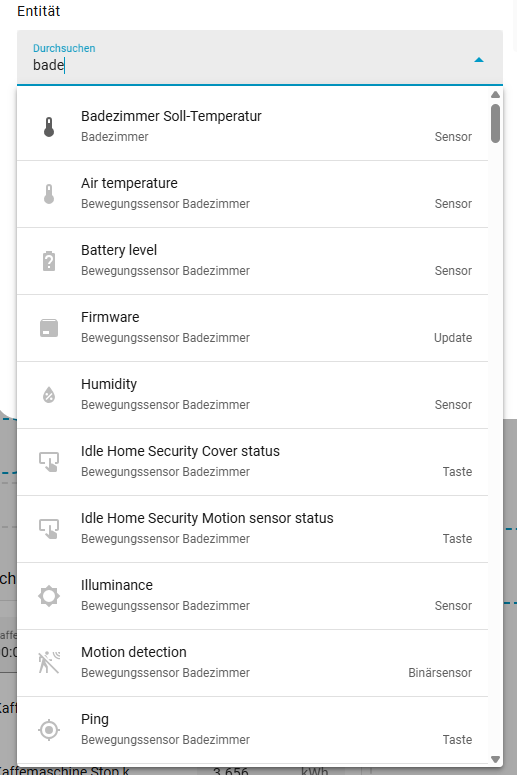Click the Battery level icon

pos(49,261)
